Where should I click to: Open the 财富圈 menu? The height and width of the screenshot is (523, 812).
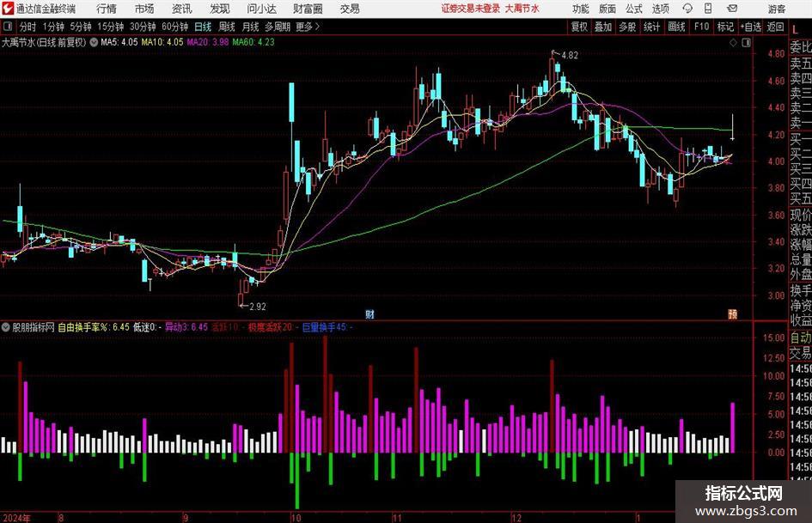click(308, 9)
